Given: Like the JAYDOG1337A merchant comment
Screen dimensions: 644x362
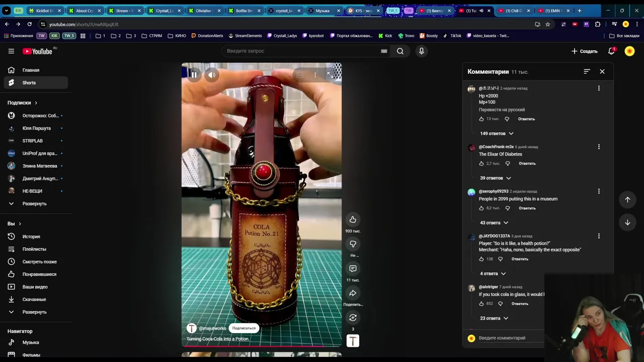Looking at the screenshot, I should pyautogui.click(x=481, y=259).
